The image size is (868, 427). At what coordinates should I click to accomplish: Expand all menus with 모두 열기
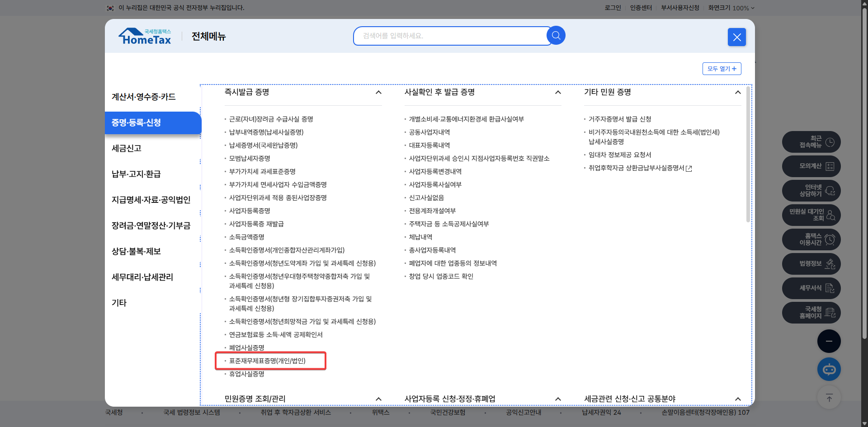coord(721,68)
